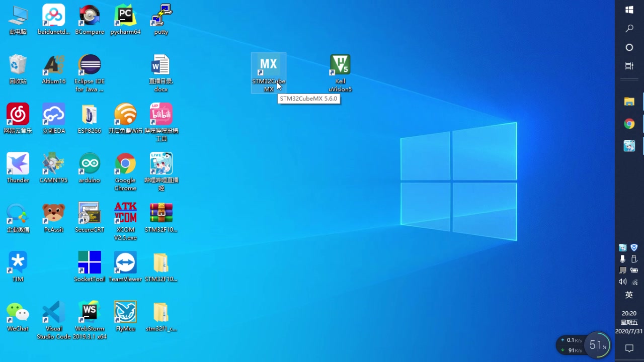Click the microphone tray icon
Viewport: 644px width, 362px height.
coord(623,259)
